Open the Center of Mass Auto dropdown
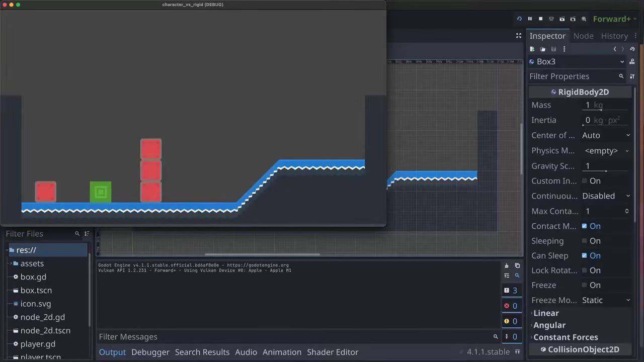 tap(606, 135)
